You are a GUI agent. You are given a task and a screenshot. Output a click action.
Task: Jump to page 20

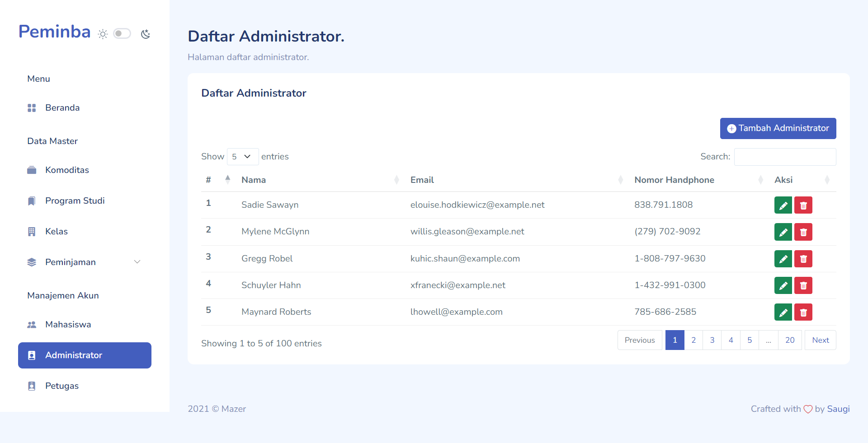click(790, 340)
